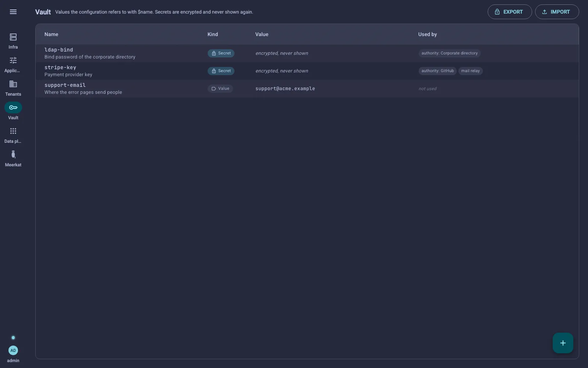Click the authority: GitHub chip
588x368 pixels.
pyautogui.click(x=437, y=71)
